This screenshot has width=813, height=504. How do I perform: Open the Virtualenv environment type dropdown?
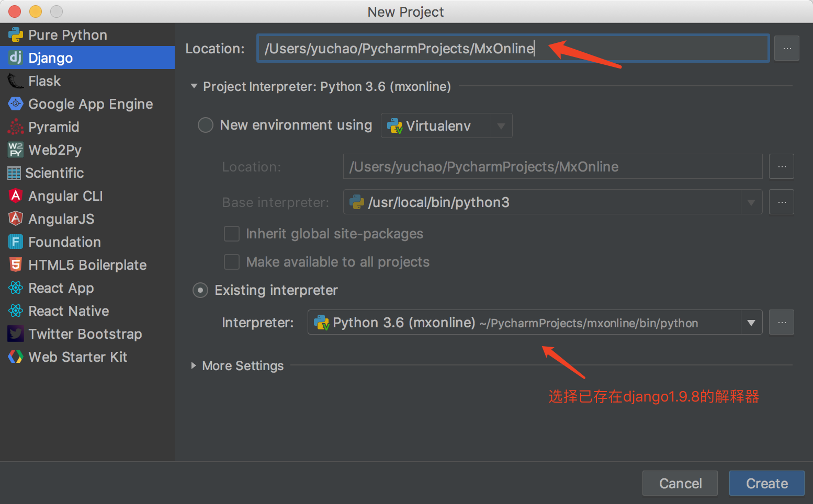501,126
